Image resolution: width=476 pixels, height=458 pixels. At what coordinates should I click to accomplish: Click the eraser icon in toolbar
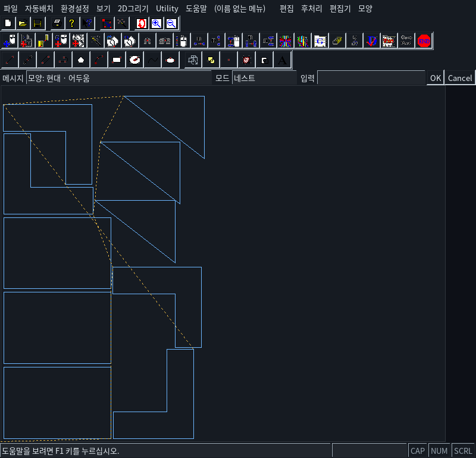pyautogui.click(x=337, y=40)
